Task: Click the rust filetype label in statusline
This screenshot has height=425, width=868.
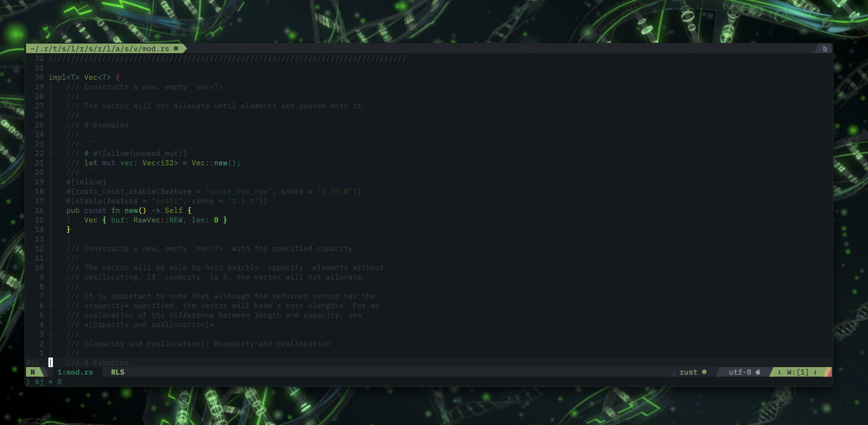Action: (x=688, y=372)
